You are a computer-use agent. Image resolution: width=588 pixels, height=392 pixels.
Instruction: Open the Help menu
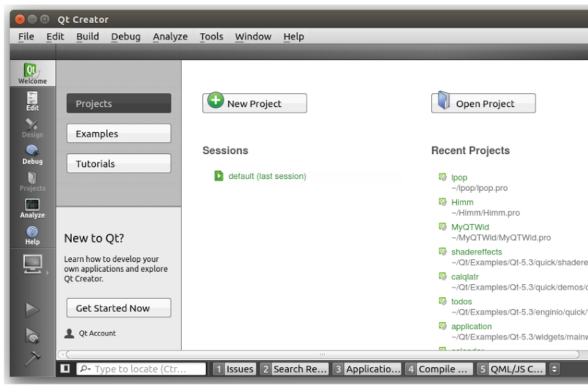coord(294,37)
